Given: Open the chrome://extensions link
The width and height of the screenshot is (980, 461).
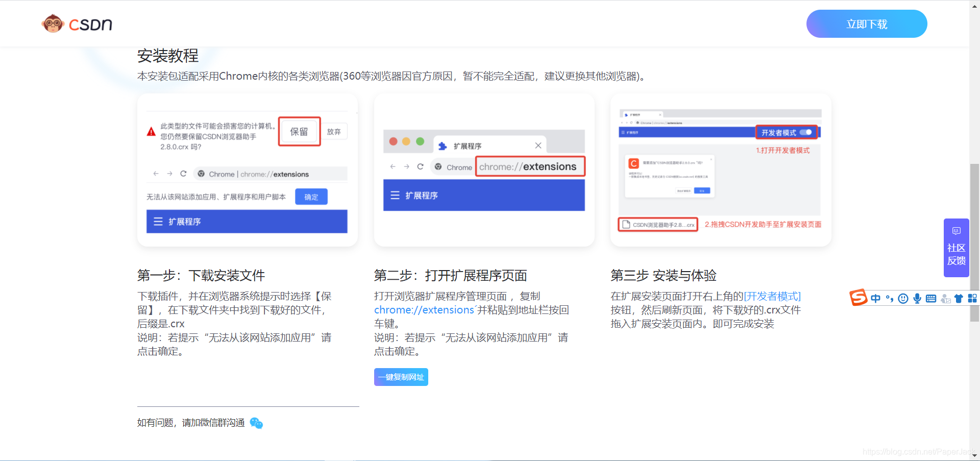Looking at the screenshot, I should [424, 310].
